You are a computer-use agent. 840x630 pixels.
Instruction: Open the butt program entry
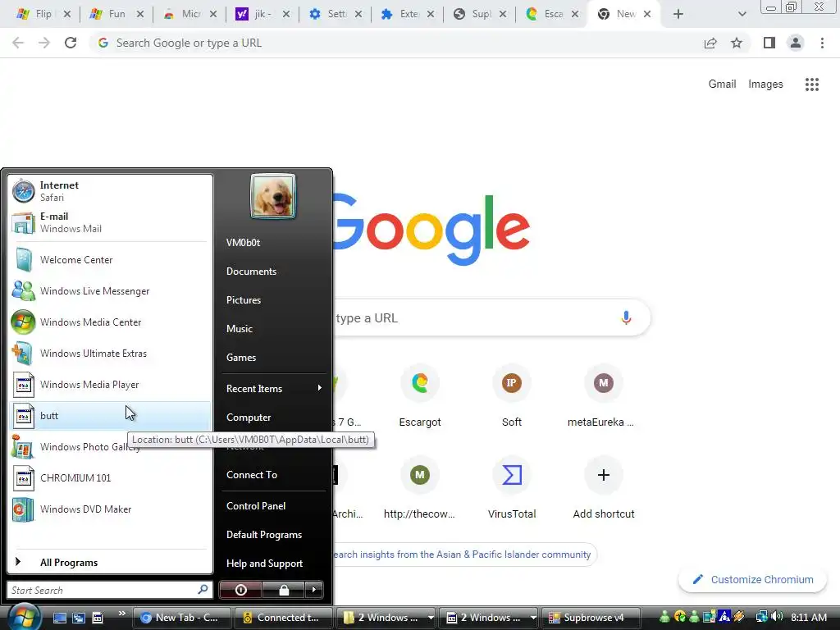pos(110,416)
